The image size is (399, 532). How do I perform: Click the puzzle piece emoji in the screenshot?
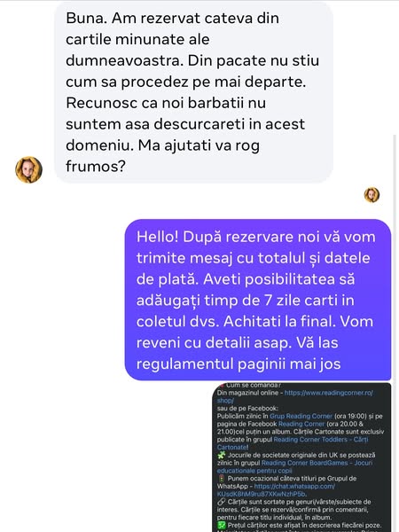[221, 455]
